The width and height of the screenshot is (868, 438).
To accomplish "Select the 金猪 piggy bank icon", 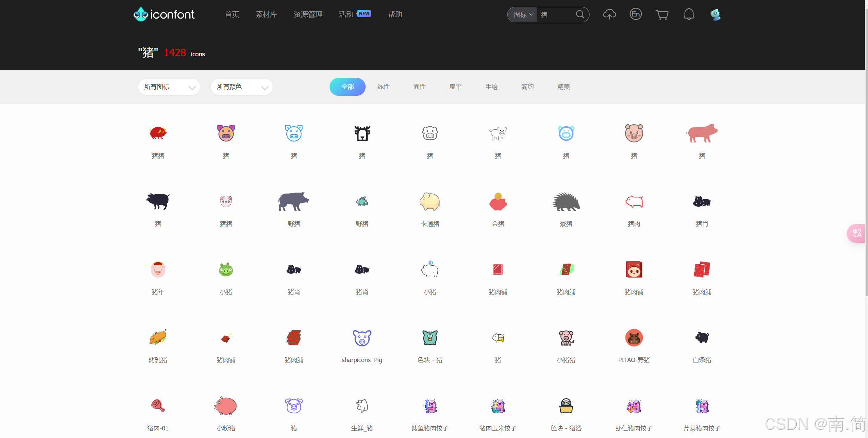I will [x=498, y=202].
